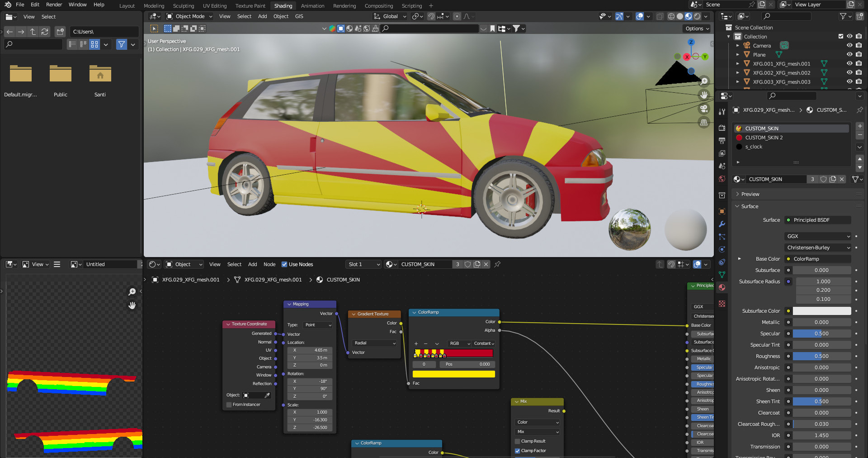Refresh the file browser list

45,32
